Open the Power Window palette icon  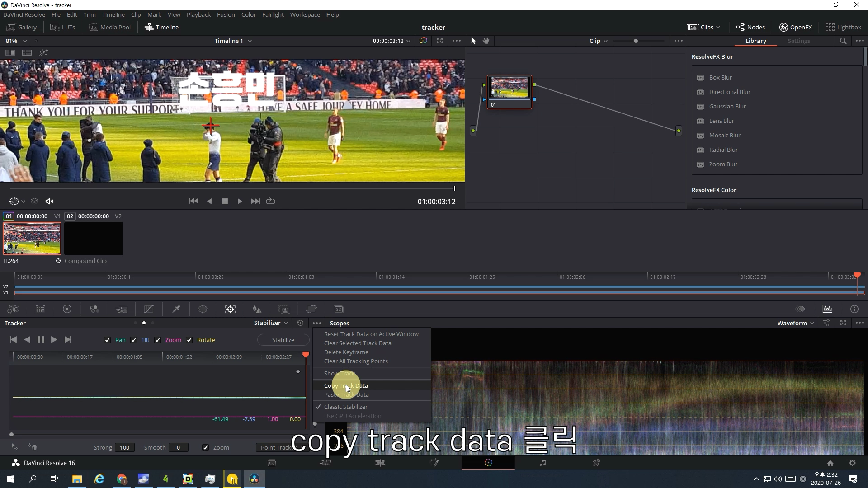pos(203,309)
